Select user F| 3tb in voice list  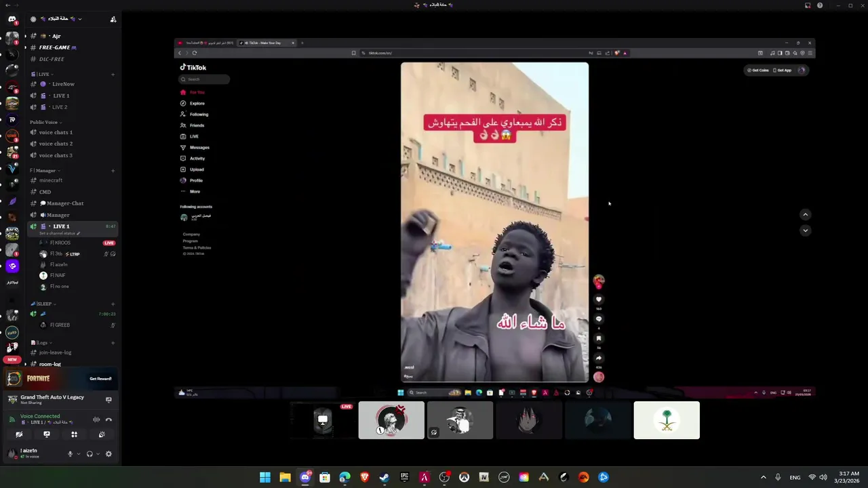(x=77, y=254)
